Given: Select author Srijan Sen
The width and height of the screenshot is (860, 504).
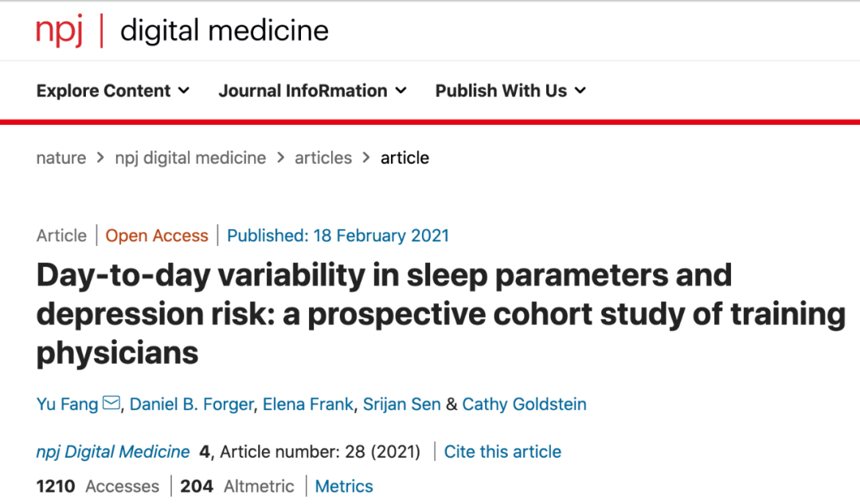Looking at the screenshot, I should click(401, 404).
